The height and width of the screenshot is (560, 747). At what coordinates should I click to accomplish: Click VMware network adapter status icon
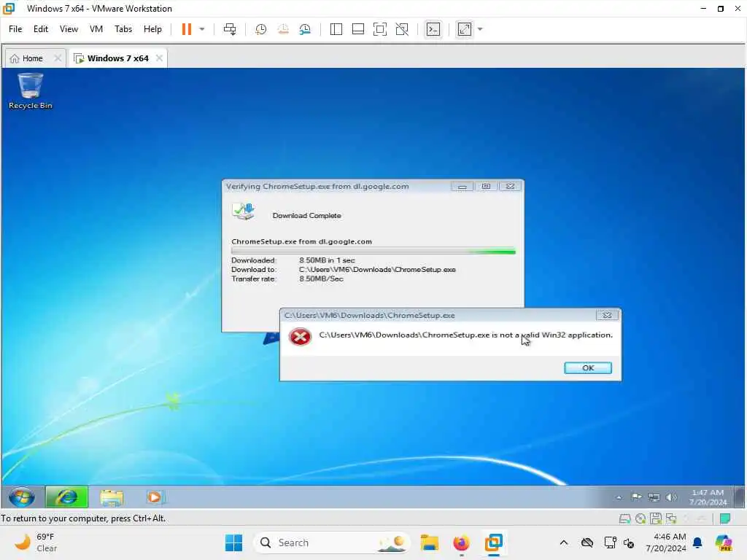(671, 518)
